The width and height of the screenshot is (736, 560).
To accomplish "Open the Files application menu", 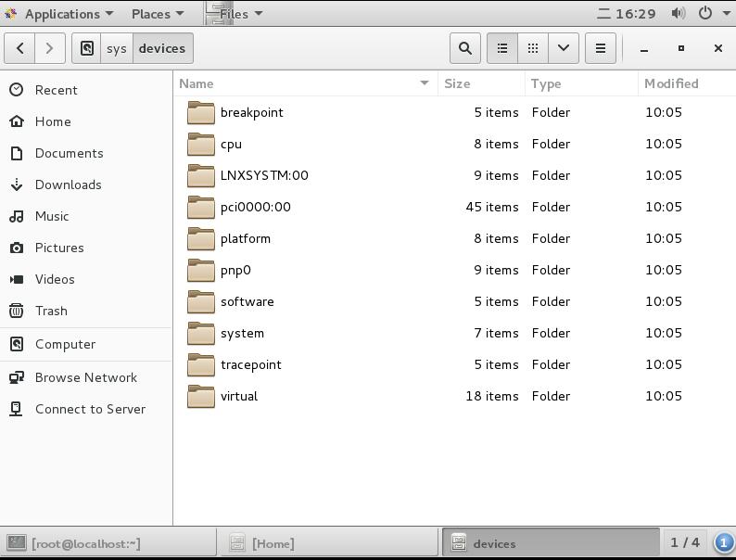I will 235,14.
